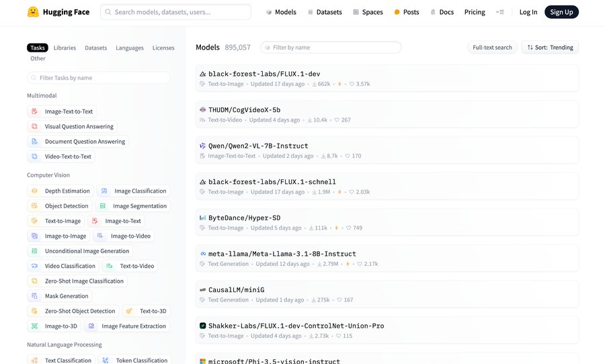Select Zero-Shot Object Detection icon
The image size is (605, 364).
(34, 311)
